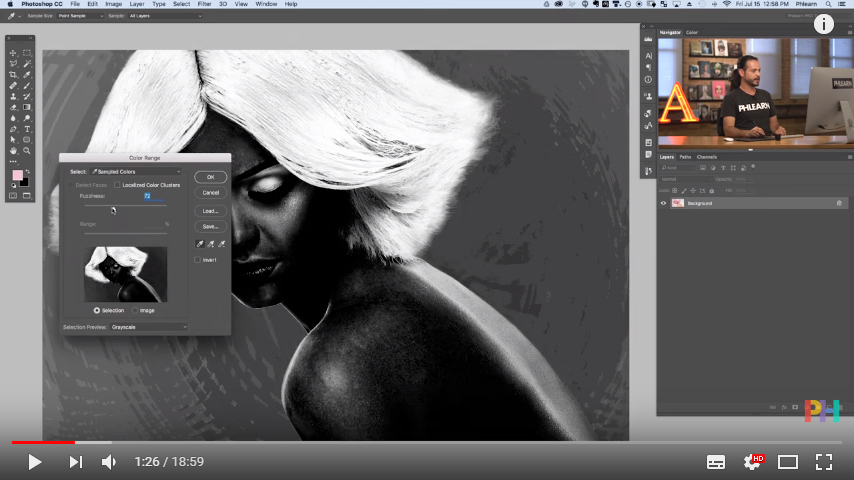
Task: Select the Zoom tool in toolbar
Action: coord(27,150)
